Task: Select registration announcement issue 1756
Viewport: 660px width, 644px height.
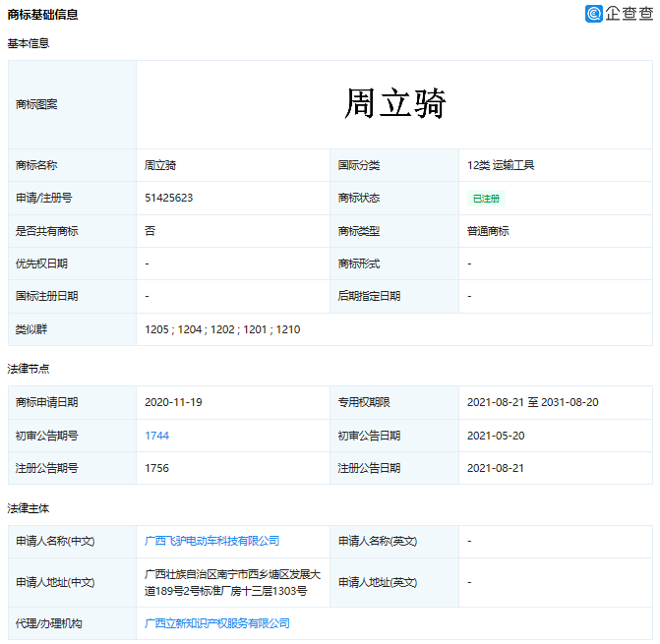Action: 156,468
